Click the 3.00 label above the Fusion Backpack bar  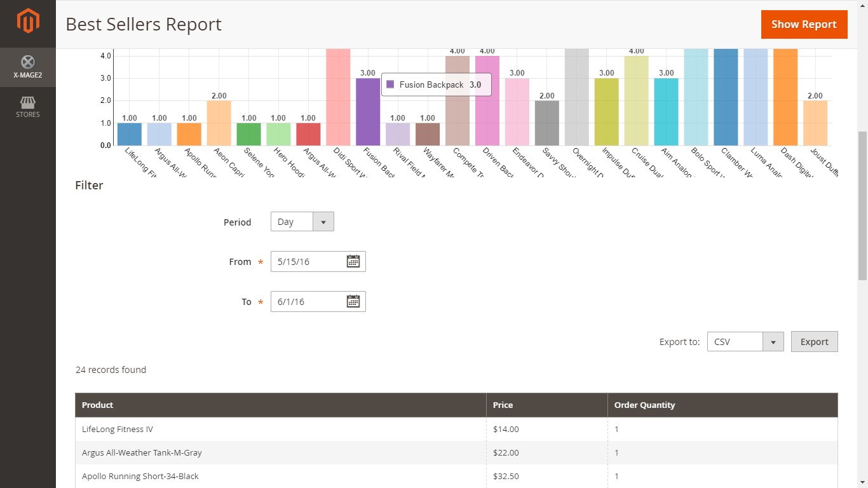(368, 73)
